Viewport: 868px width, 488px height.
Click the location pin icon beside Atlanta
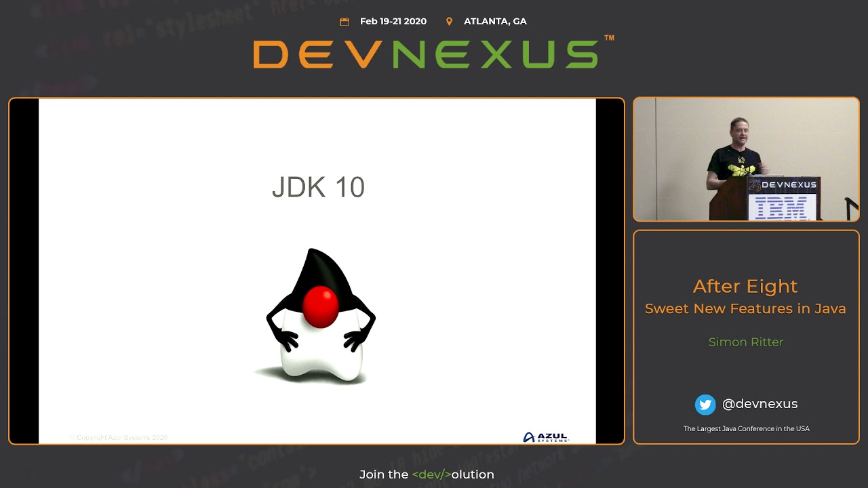pyautogui.click(x=449, y=22)
